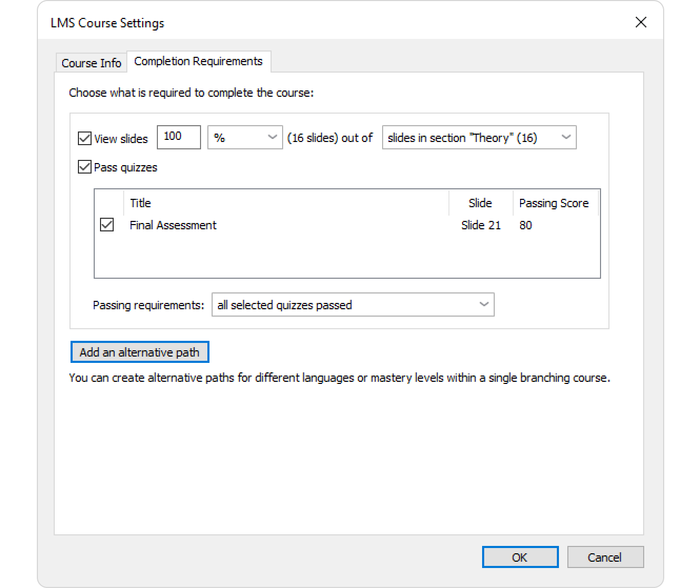700x588 pixels.
Task: Click the Title column header
Action: click(x=141, y=203)
